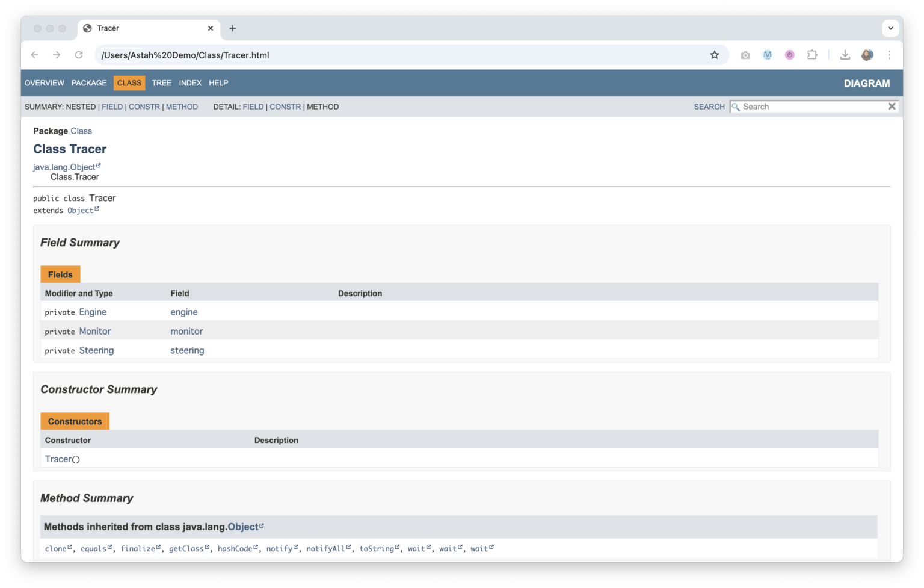Select HELP in the navigation bar
The width and height of the screenshot is (924, 588).
[x=218, y=83]
